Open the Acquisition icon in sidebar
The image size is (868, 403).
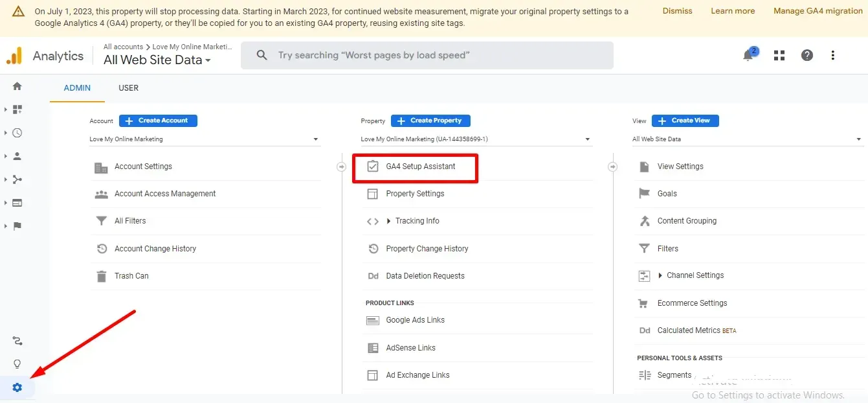(17, 179)
